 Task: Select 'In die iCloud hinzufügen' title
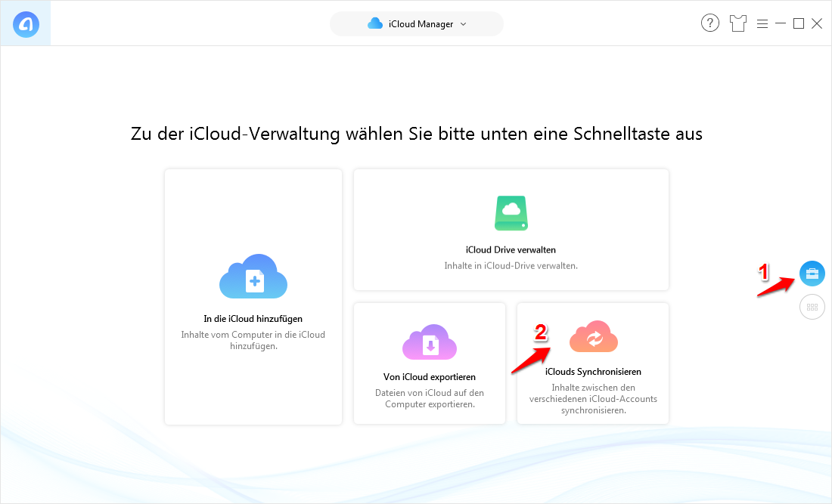click(253, 319)
